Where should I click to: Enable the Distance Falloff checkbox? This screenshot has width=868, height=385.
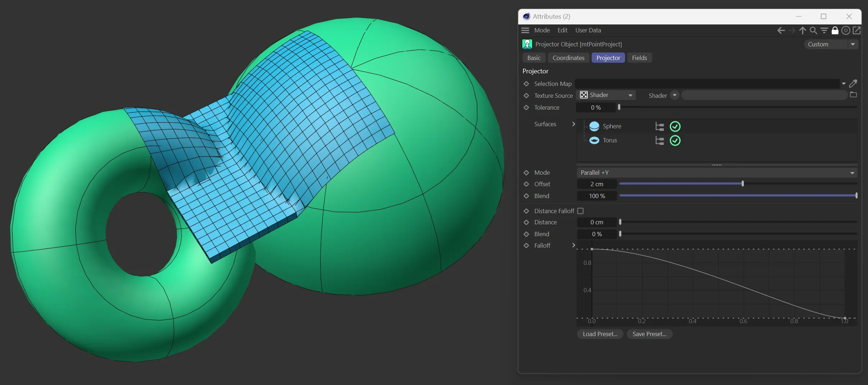point(580,211)
